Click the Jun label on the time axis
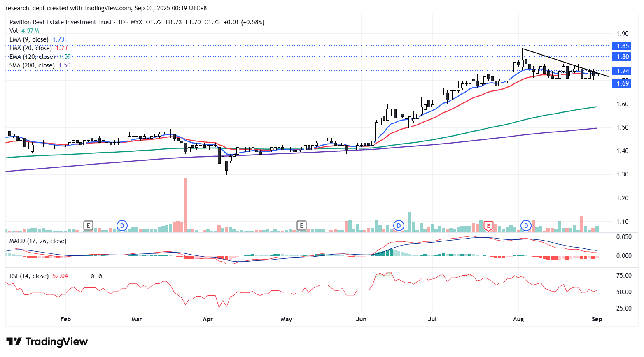The height and width of the screenshot is (357, 644). click(361, 319)
